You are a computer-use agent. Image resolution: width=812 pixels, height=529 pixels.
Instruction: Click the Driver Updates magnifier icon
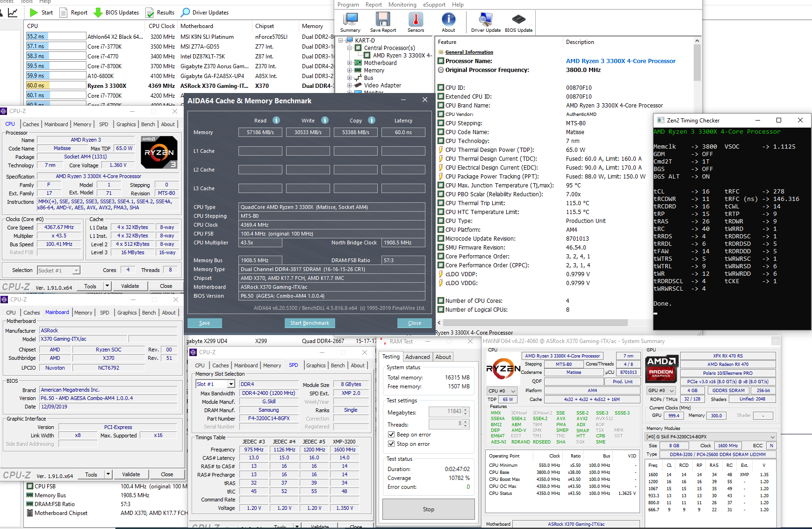pyautogui.click(x=186, y=13)
